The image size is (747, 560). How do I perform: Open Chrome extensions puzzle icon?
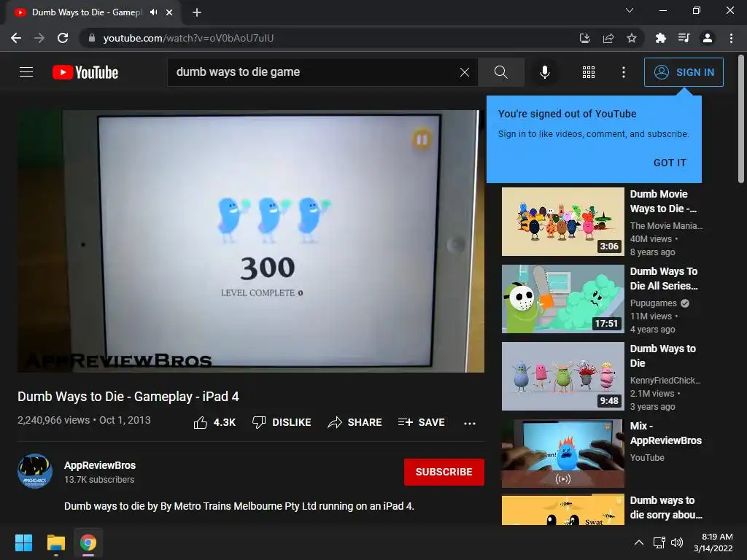pos(660,38)
